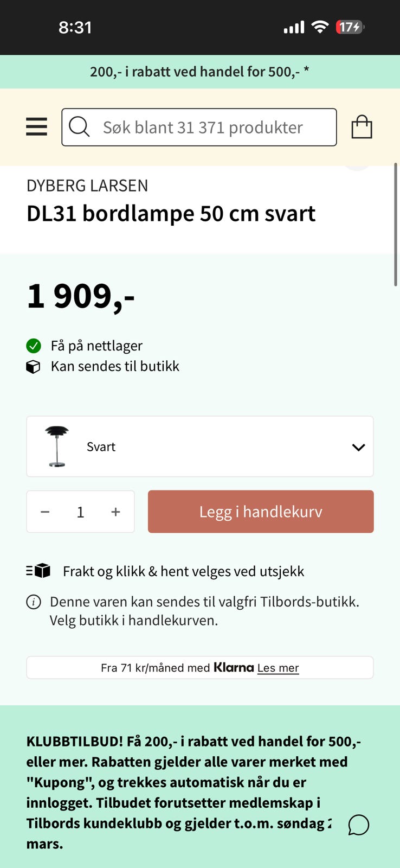The image size is (400, 868).
Task: Tap the 200,- rabatt promo banner
Action: (x=200, y=72)
